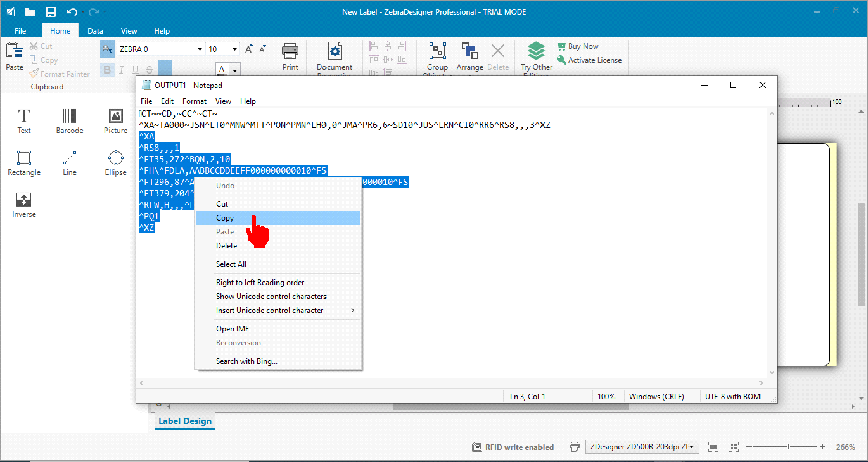Choose the Picture object tool
Screen dimensions: 868x462
coord(115,120)
